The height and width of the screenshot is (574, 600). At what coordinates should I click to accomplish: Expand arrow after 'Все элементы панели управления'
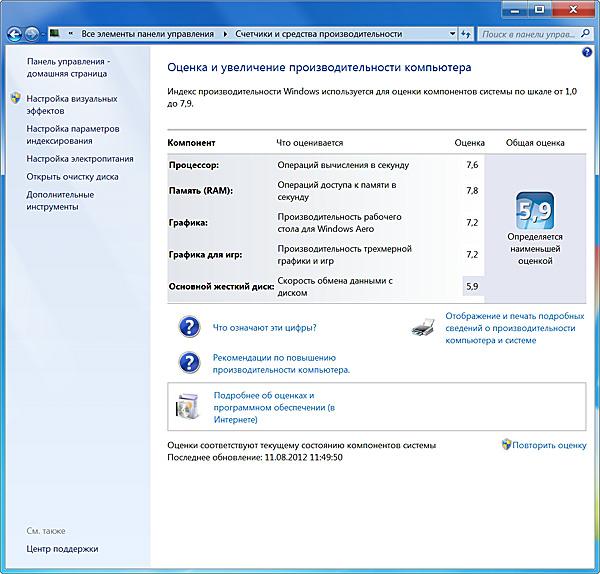(225, 34)
